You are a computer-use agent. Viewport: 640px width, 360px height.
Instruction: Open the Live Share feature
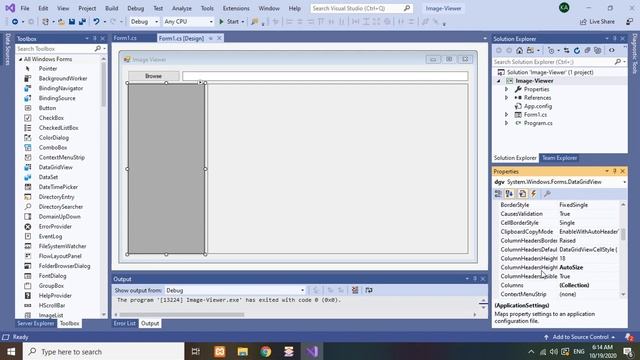pos(597,22)
